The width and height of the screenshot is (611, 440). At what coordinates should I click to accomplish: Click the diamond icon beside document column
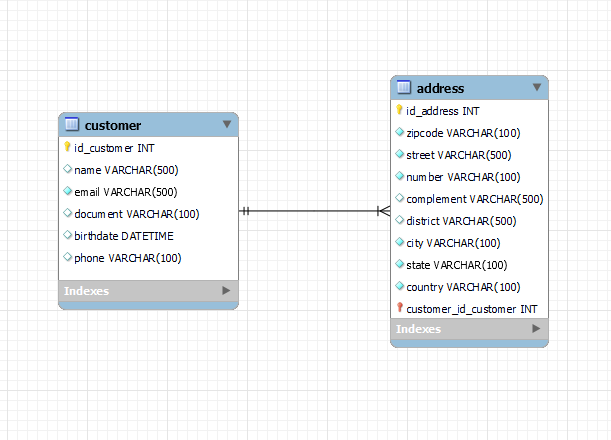(67, 213)
